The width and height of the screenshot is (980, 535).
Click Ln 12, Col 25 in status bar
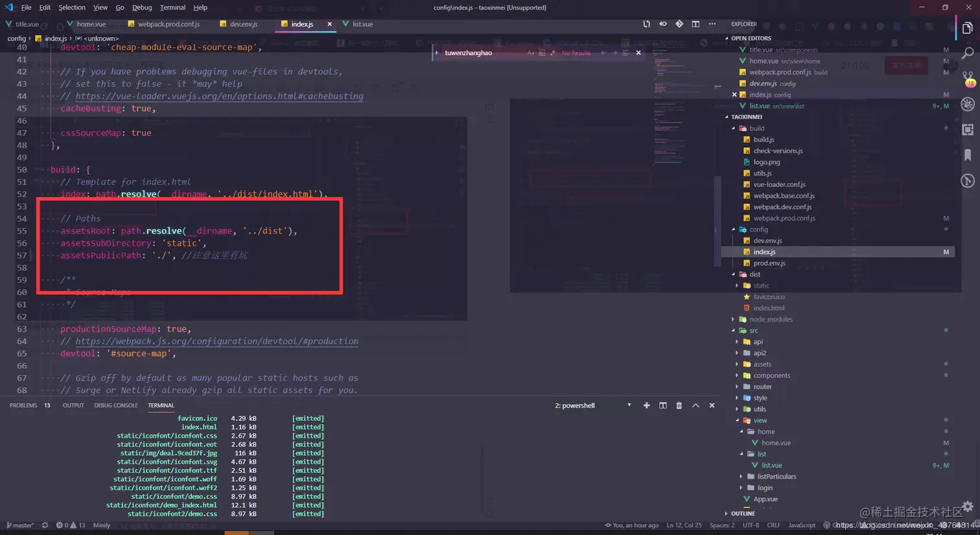(x=684, y=525)
